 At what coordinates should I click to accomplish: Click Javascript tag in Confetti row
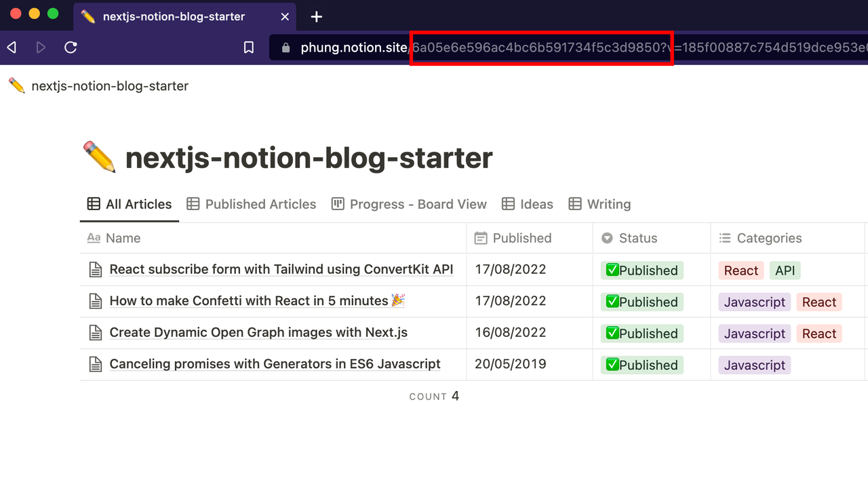(x=755, y=302)
